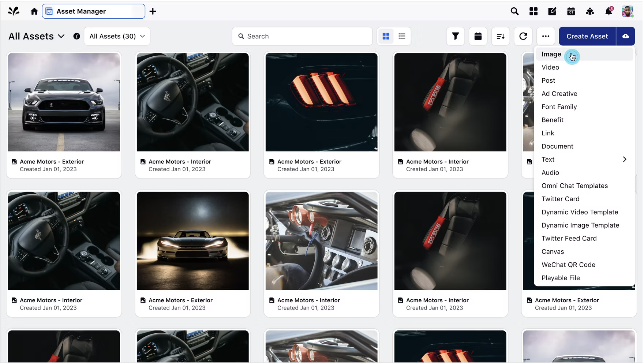The image size is (644, 363).
Task: Open the apps grid launcher icon
Action: click(533, 11)
